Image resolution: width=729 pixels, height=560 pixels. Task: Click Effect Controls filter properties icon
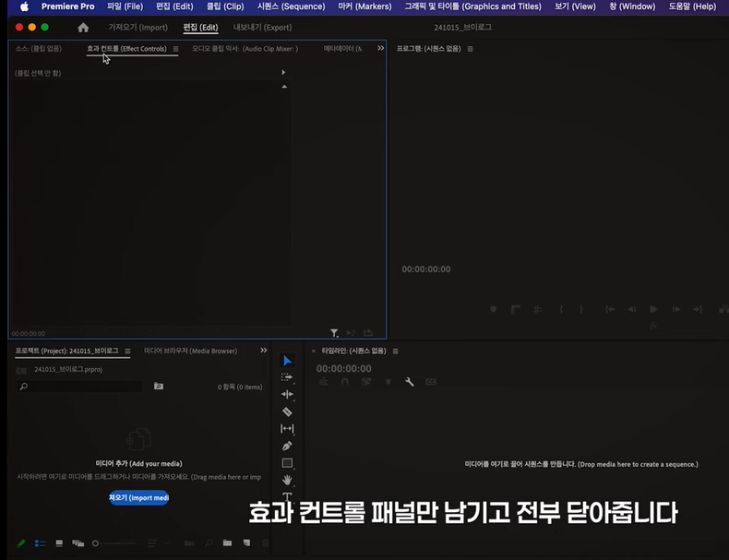[x=334, y=333]
